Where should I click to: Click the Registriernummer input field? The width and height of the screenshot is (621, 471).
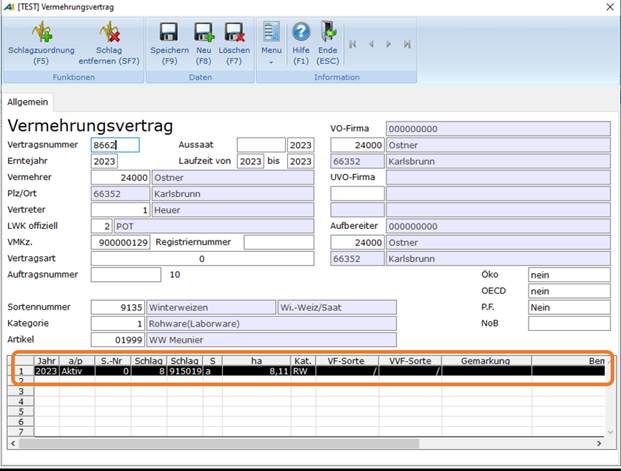click(279, 242)
